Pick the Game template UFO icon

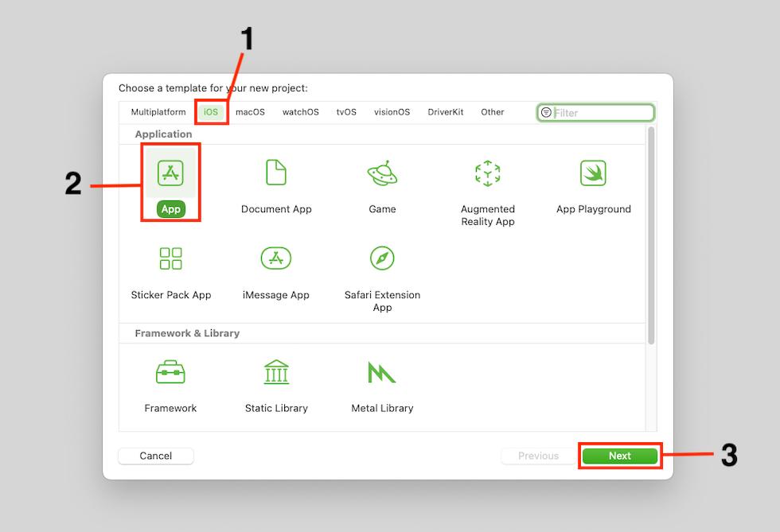(382, 173)
